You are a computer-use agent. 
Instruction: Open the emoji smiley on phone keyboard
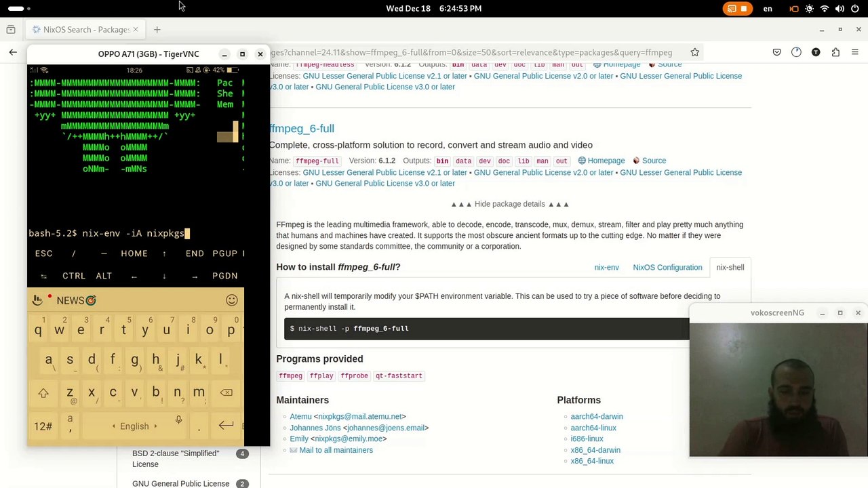(x=232, y=300)
